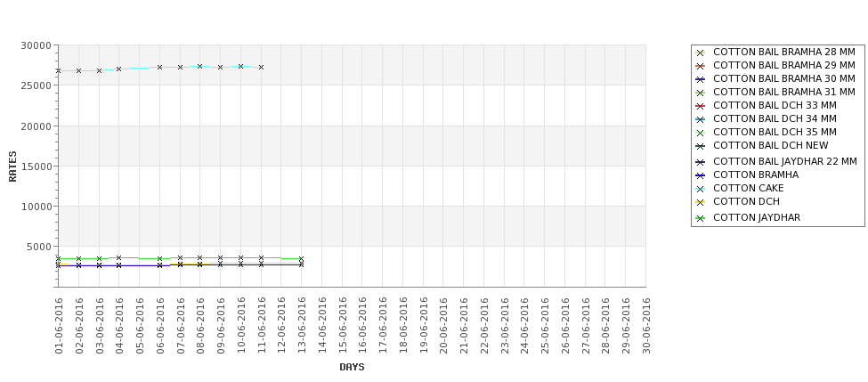
Task: Click the 5000 y-axis label
Action: [39, 247]
